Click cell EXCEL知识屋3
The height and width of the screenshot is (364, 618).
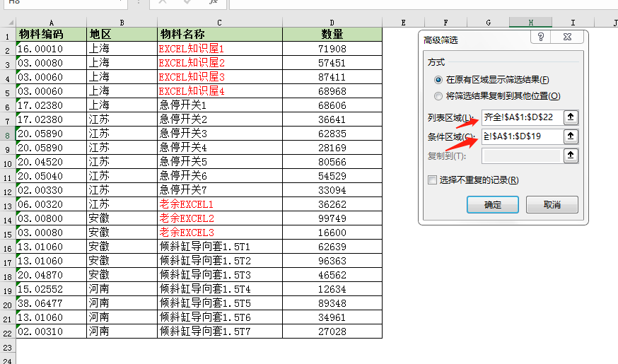tap(219, 77)
